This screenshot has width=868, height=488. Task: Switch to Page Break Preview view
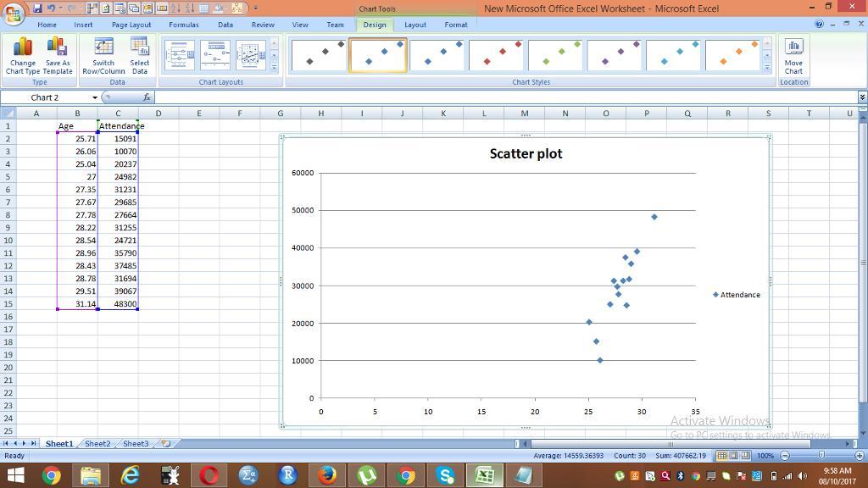pos(745,456)
